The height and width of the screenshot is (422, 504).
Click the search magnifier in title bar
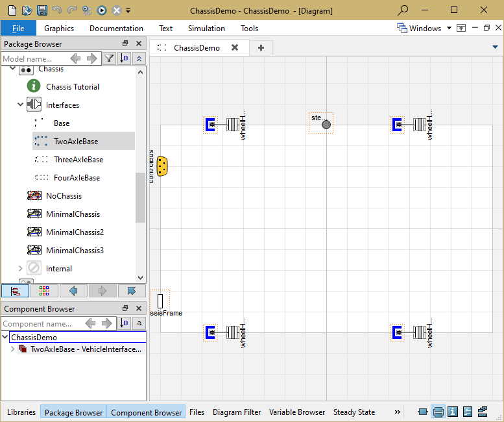point(403,10)
